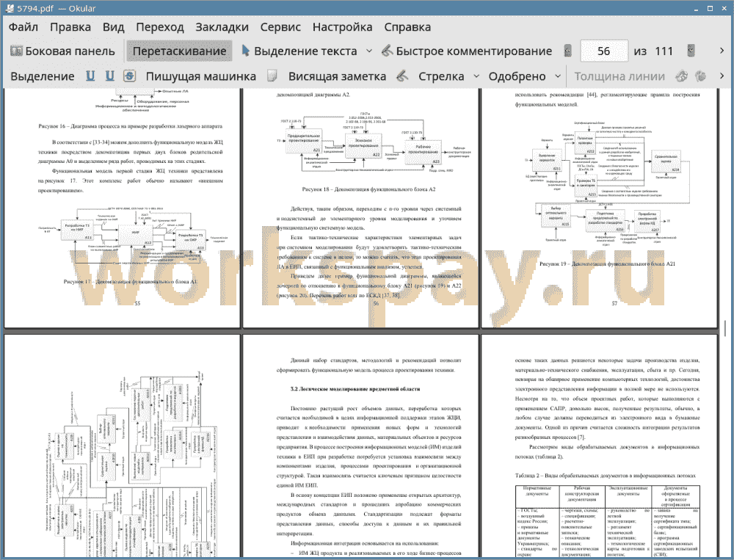Enable the Висящая заметка popup note tool
The width and height of the screenshot is (734, 560).
tap(337, 76)
